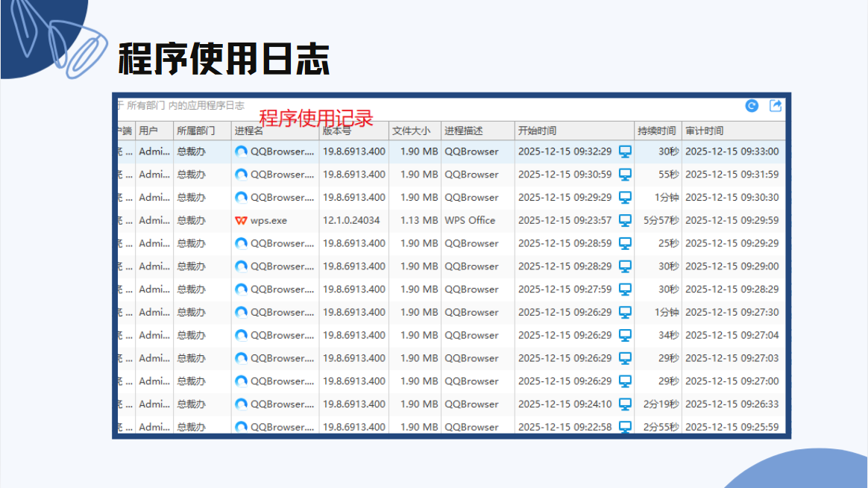Open monitor icon in the wps.exe row
868x488 pixels.
[625, 220]
